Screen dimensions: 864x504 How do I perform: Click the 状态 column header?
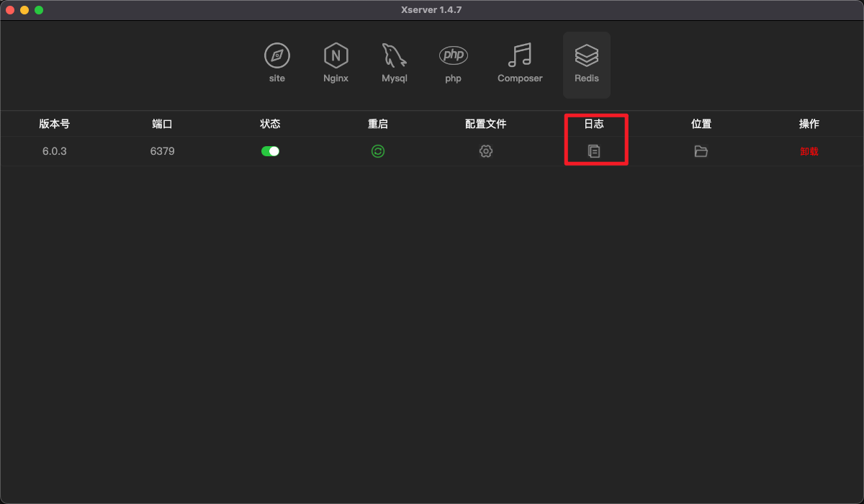[x=270, y=124]
